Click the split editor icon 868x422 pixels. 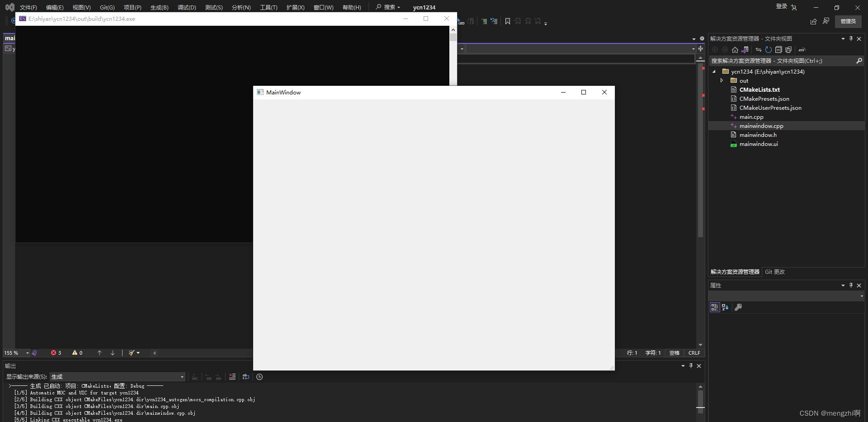pyautogui.click(x=701, y=49)
